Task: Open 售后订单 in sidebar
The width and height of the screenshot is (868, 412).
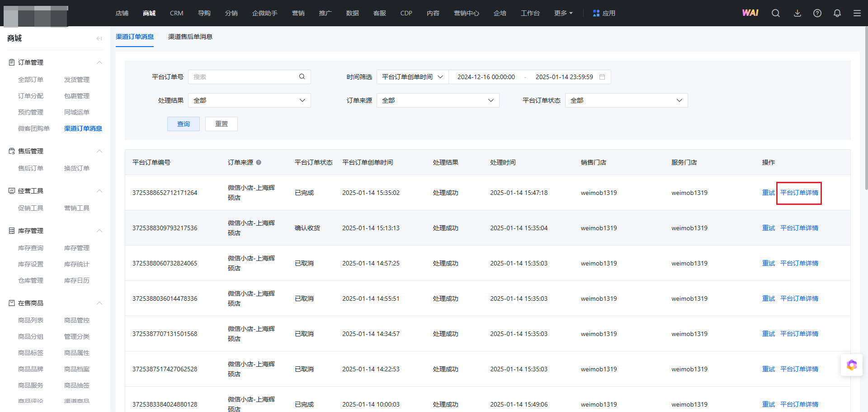Action: (x=31, y=168)
